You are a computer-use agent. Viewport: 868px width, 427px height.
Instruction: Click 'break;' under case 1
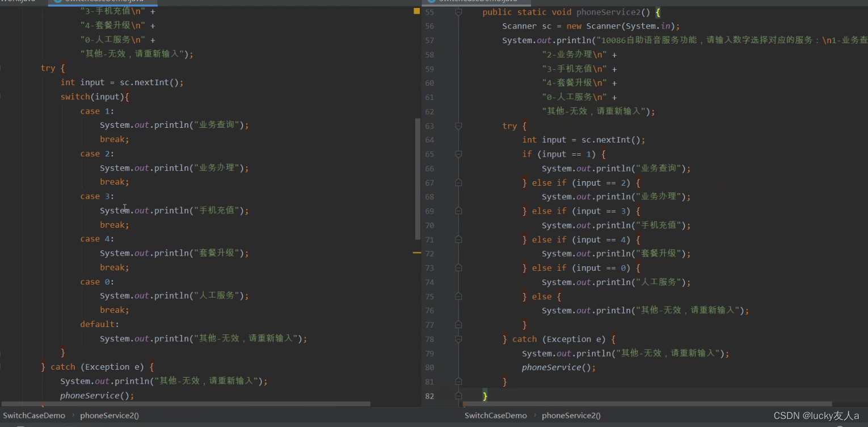coord(115,139)
